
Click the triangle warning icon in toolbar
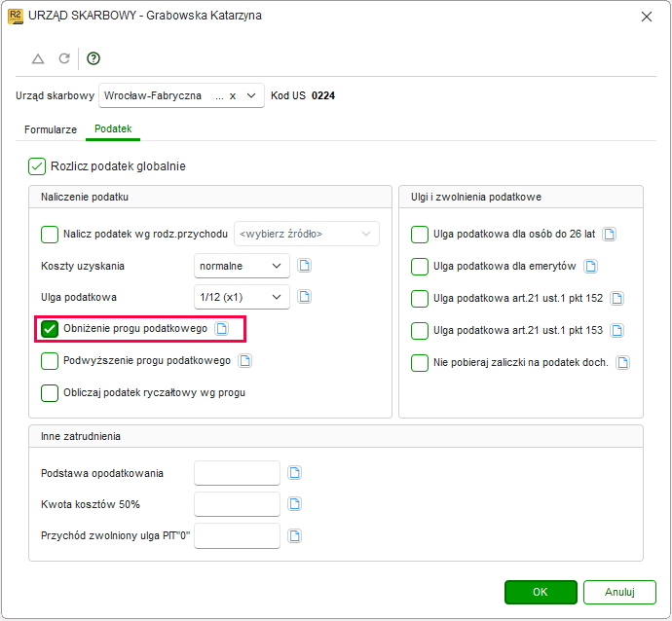click(38, 58)
